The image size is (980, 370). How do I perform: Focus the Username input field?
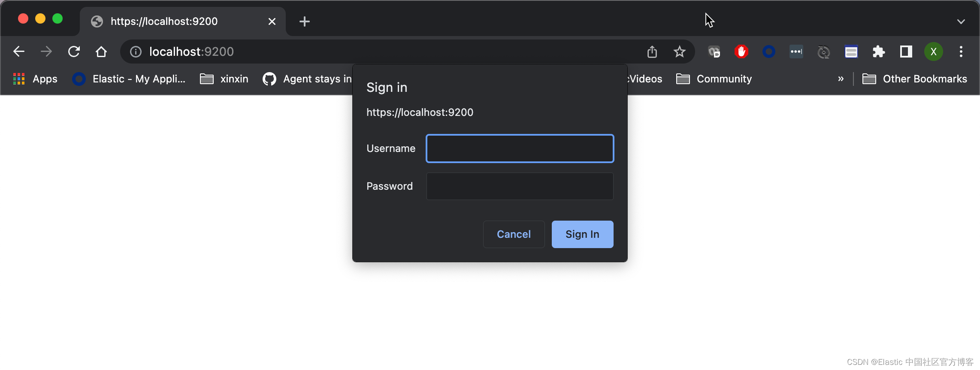pyautogui.click(x=520, y=149)
